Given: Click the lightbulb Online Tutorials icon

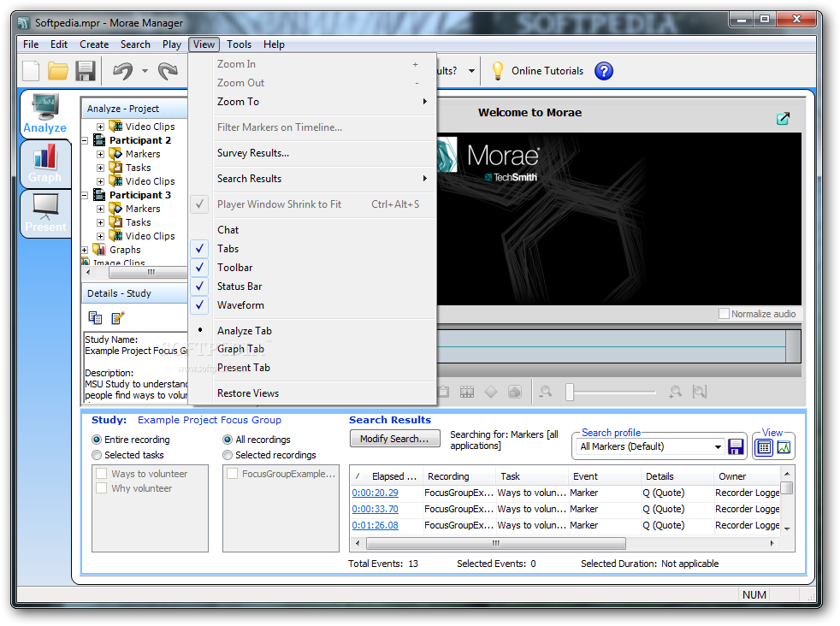Looking at the screenshot, I should (498, 71).
